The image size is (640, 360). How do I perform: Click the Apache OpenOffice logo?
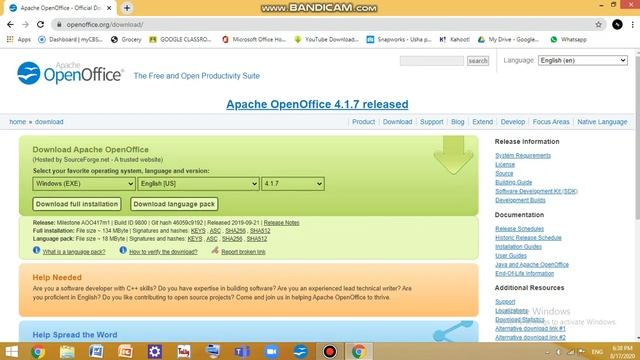(x=70, y=73)
